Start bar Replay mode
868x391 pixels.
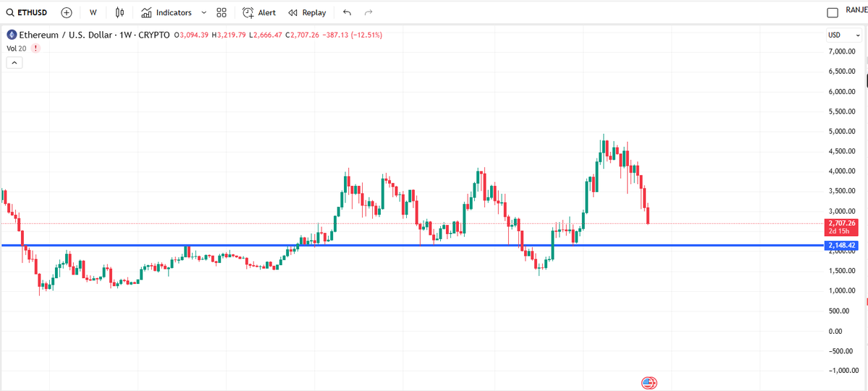308,12
